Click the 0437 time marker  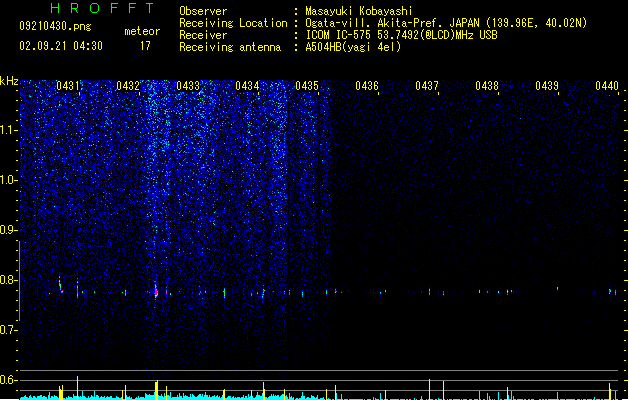pos(427,86)
